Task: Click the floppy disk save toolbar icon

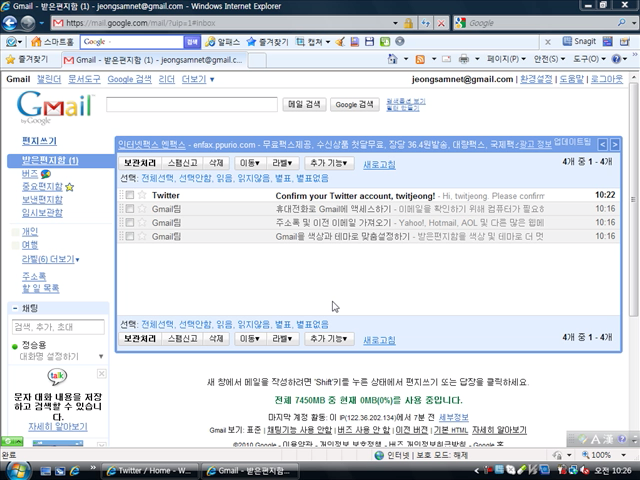Action: click(x=369, y=42)
